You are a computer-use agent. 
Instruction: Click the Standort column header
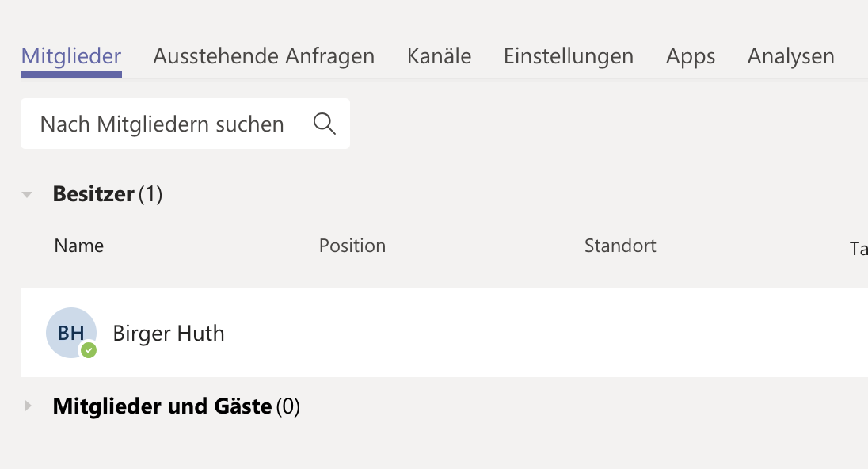[620, 246]
